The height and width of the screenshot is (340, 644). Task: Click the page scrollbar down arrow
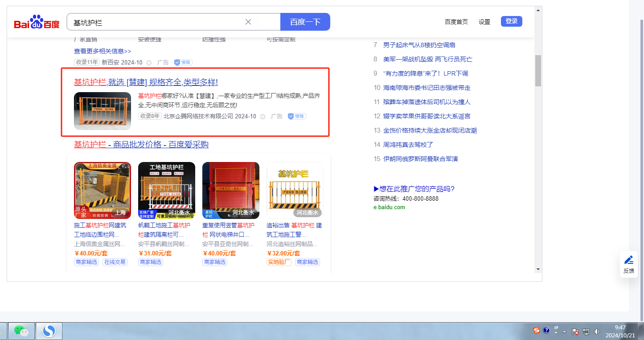(x=538, y=269)
